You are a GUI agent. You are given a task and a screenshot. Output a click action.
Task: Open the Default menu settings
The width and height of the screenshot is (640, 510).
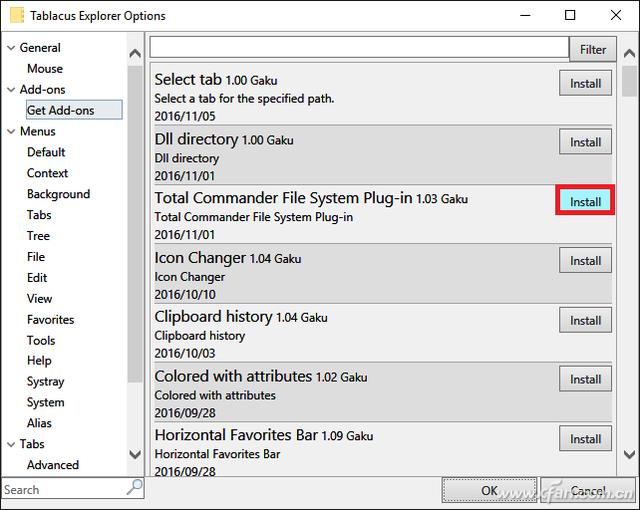46,152
